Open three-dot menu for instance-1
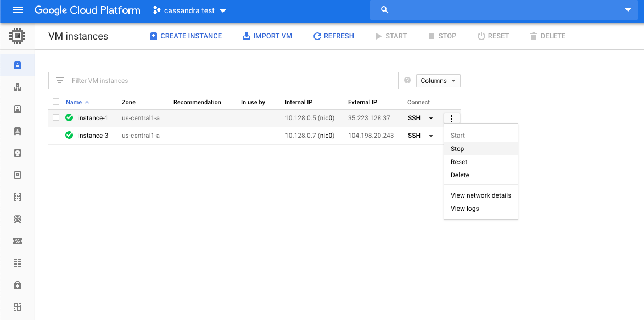The width and height of the screenshot is (644, 320). coord(452,119)
